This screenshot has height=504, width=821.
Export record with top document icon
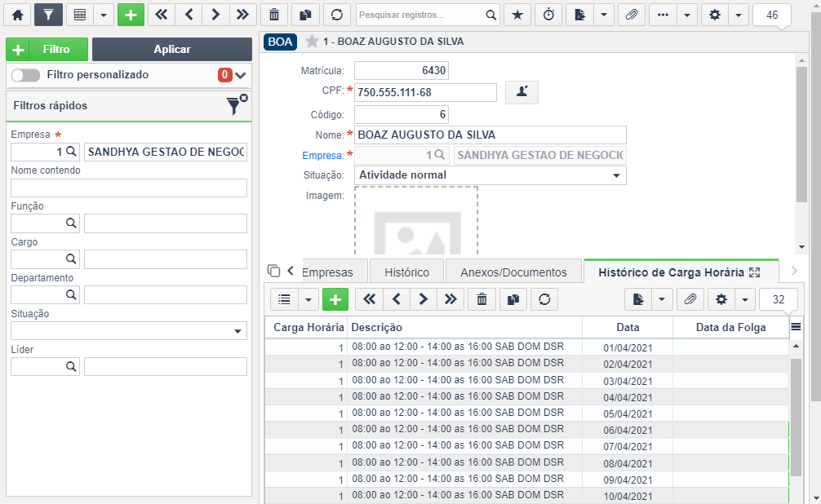tap(579, 15)
